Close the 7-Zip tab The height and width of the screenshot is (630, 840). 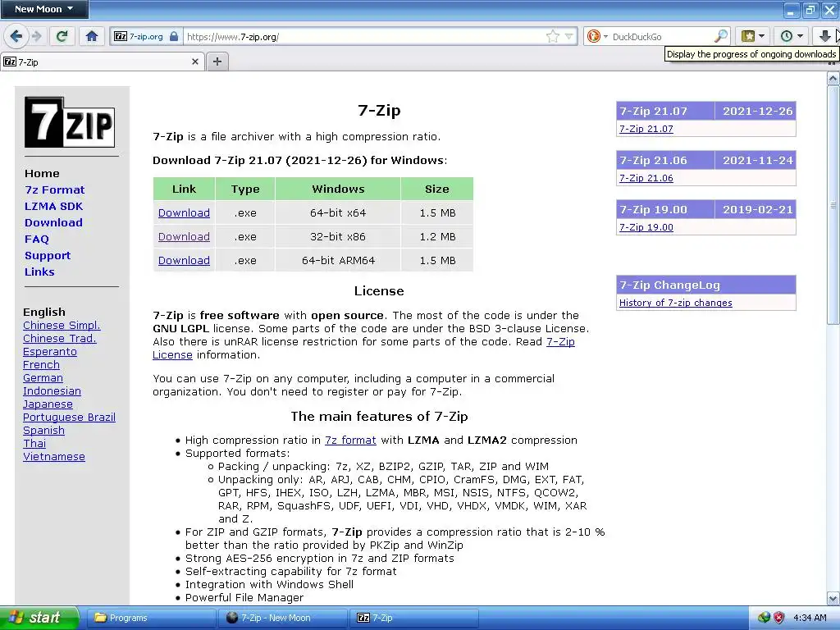pos(195,62)
